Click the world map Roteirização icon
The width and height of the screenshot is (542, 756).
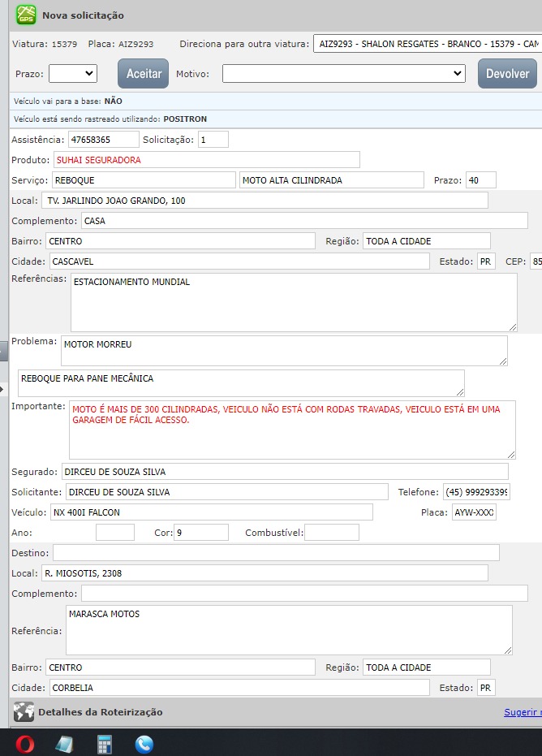[24, 712]
